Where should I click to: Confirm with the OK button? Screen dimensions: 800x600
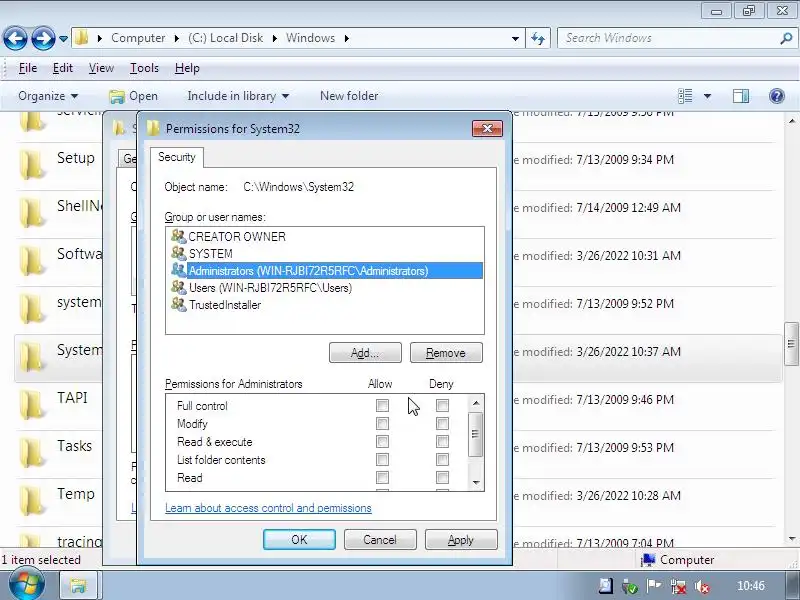299,540
